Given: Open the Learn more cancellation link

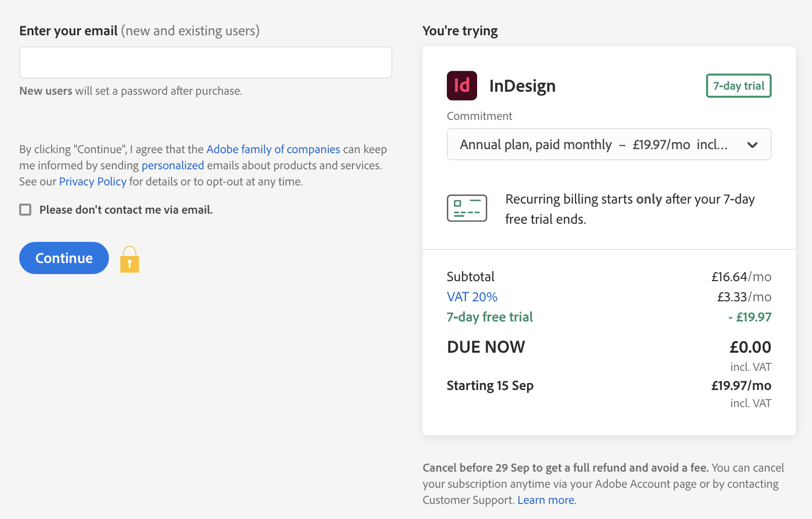Looking at the screenshot, I should coord(546,500).
